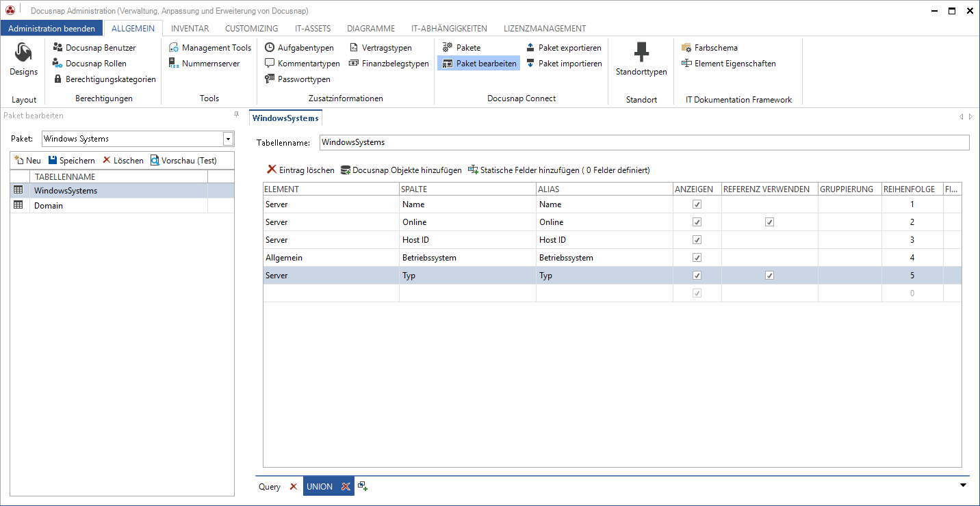Viewport: 980px width, 506px height.
Task: Launch Management Tools
Action: click(210, 48)
